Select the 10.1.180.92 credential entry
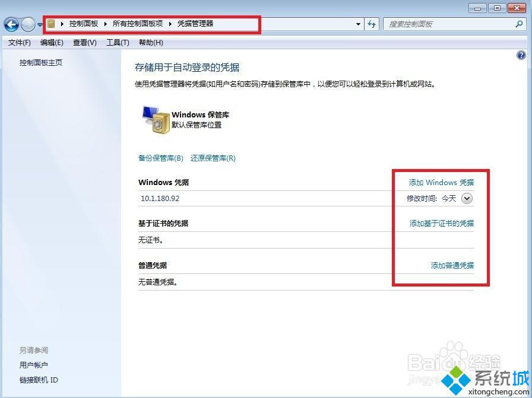The height and width of the screenshot is (398, 532). [x=306, y=198]
